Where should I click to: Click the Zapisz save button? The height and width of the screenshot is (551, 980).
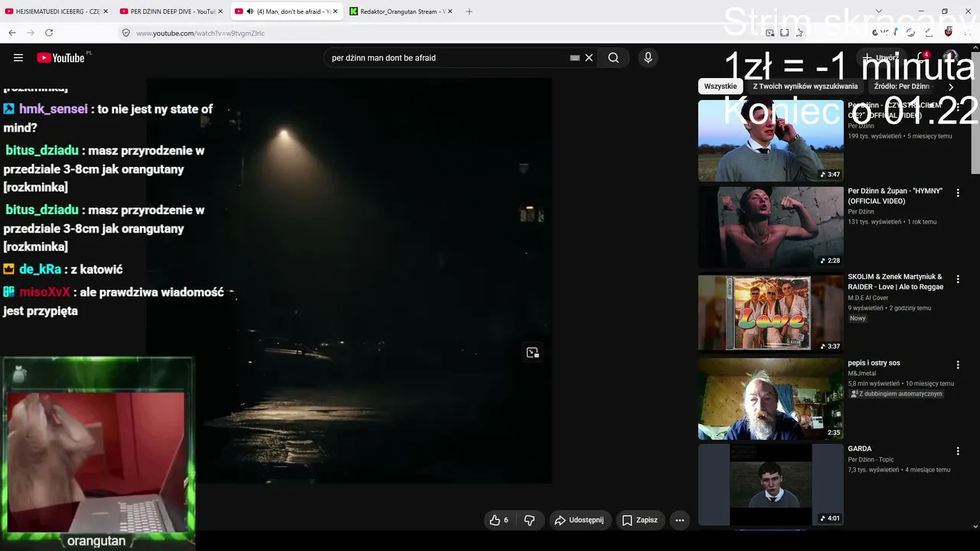[x=639, y=520]
